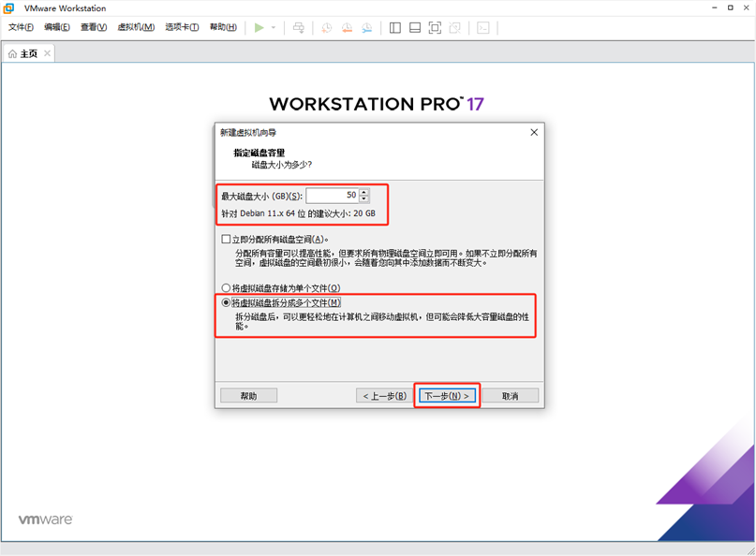The image size is (756, 556).
Task: Toggle the library sidebar view icon
Action: (395, 27)
